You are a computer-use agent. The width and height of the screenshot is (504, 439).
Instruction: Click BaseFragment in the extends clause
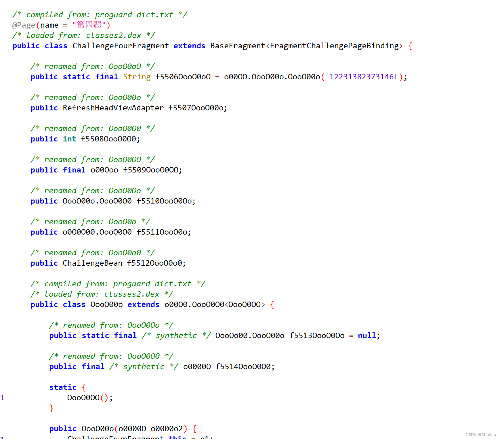coord(238,46)
